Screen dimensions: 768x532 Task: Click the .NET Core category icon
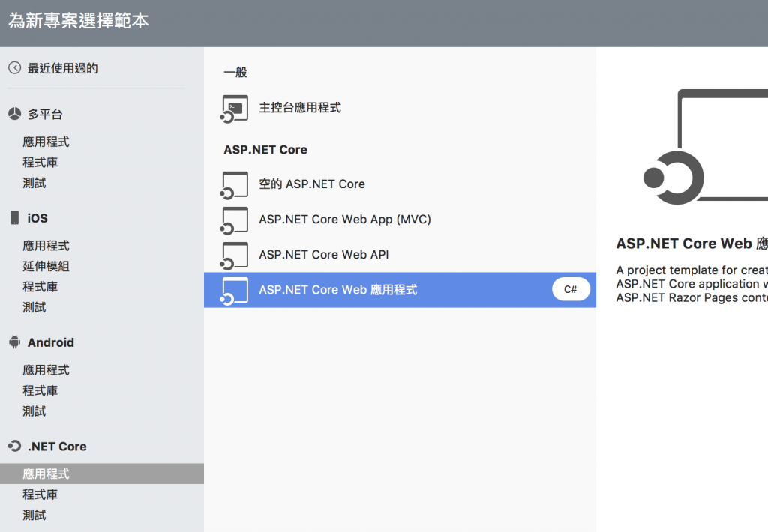tap(15, 446)
